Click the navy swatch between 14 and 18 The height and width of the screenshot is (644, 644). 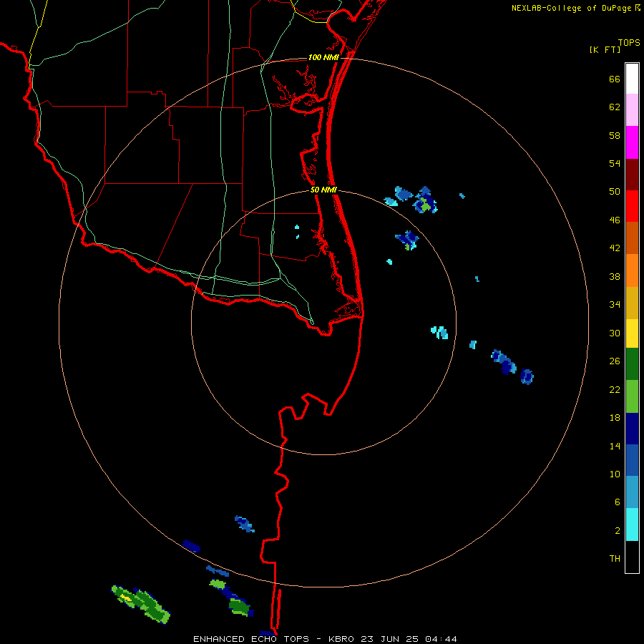coord(632,429)
